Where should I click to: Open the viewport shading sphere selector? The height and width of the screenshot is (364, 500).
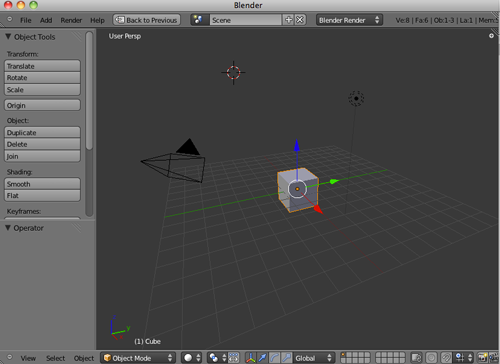point(192,358)
